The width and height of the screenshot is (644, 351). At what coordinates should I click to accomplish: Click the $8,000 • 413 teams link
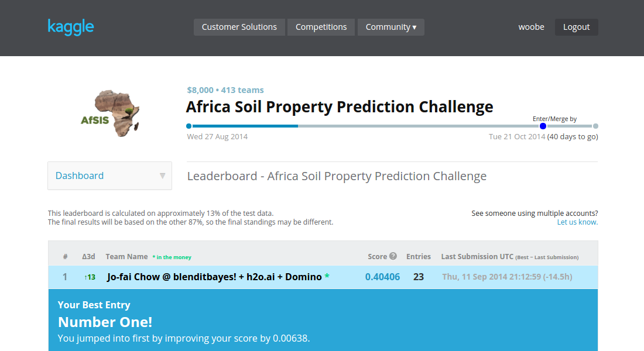click(225, 90)
